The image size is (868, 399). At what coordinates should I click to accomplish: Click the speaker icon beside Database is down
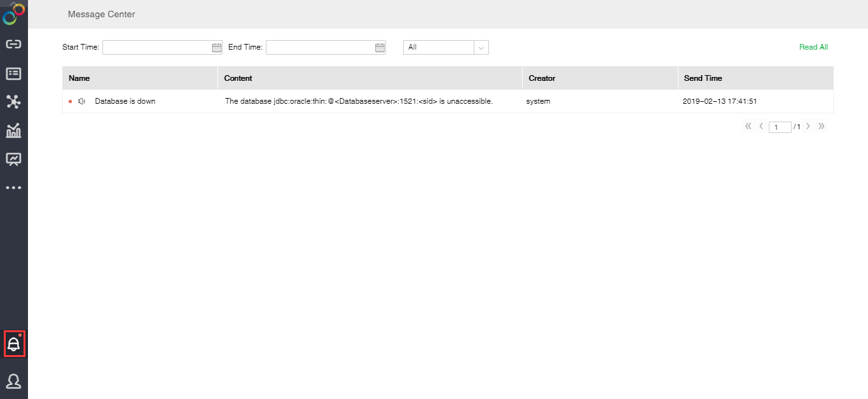pyautogui.click(x=82, y=101)
